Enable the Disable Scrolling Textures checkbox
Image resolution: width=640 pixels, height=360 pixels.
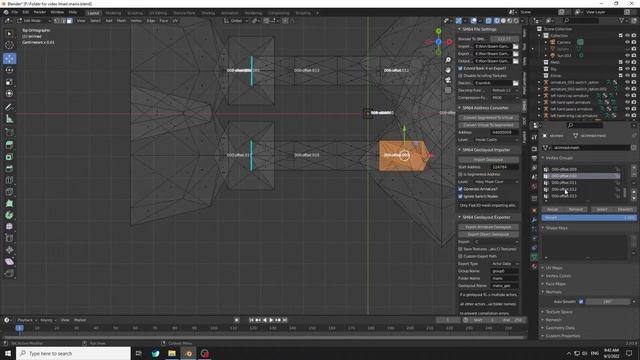pos(460,76)
